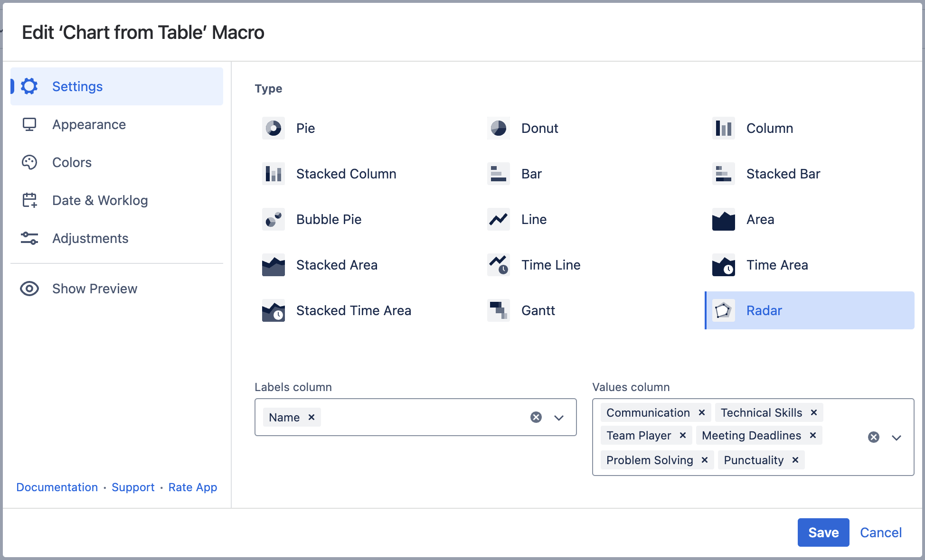
Task: Choose the Donut chart icon
Action: click(499, 128)
